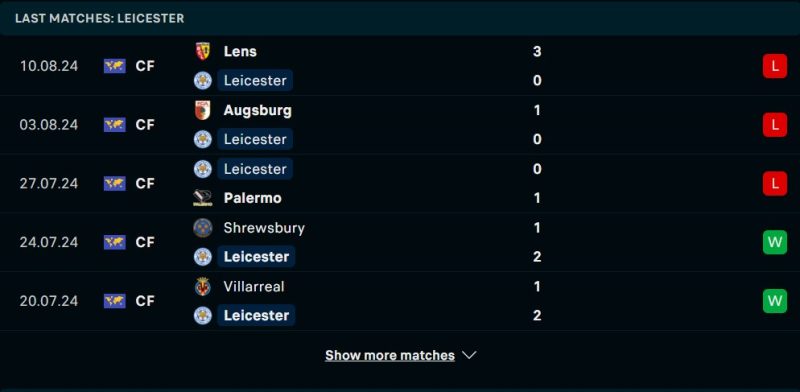
Task: Click the world flag icon for 10.08.24
Action: pos(115,66)
